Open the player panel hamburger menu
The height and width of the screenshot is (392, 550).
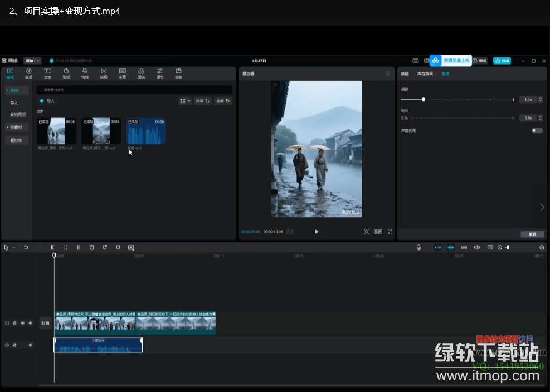[387, 73]
